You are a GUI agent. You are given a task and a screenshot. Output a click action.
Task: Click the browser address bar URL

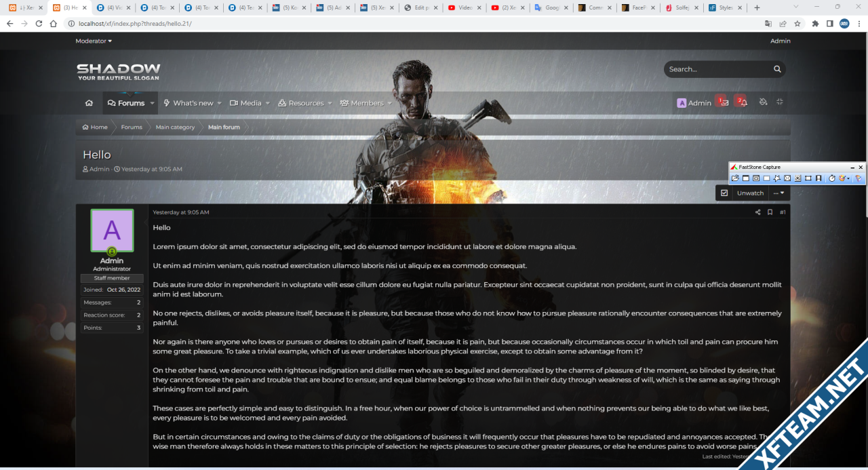[x=135, y=23]
